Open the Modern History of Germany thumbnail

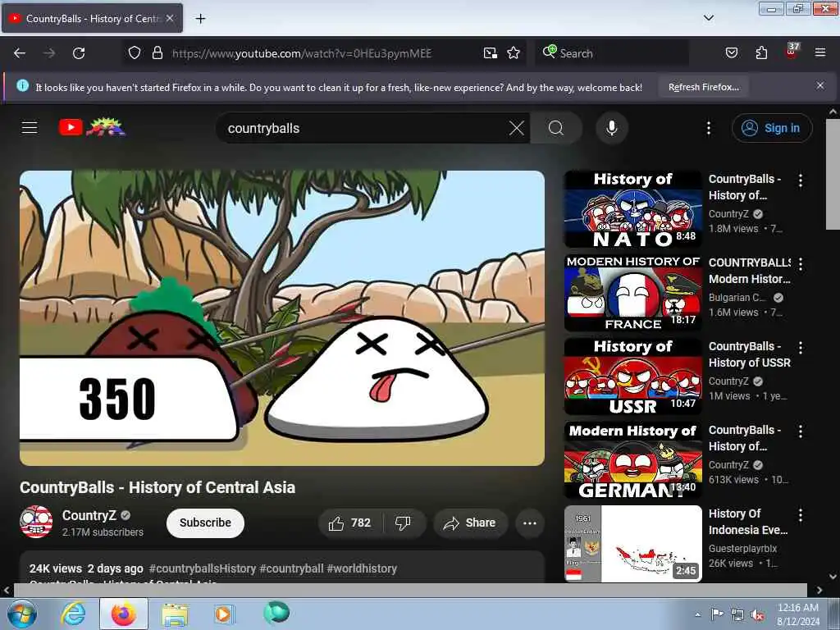click(x=632, y=459)
